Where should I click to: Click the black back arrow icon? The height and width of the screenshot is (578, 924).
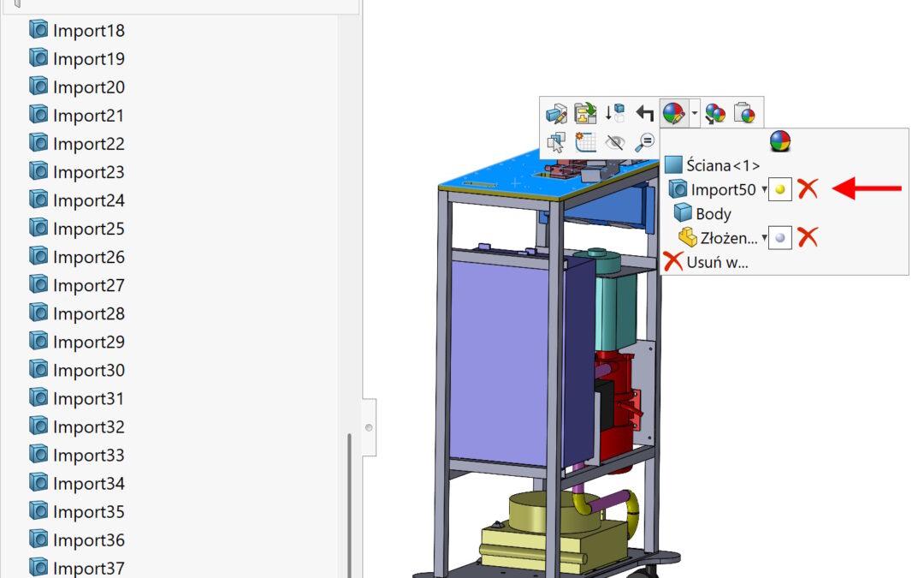pos(645,113)
